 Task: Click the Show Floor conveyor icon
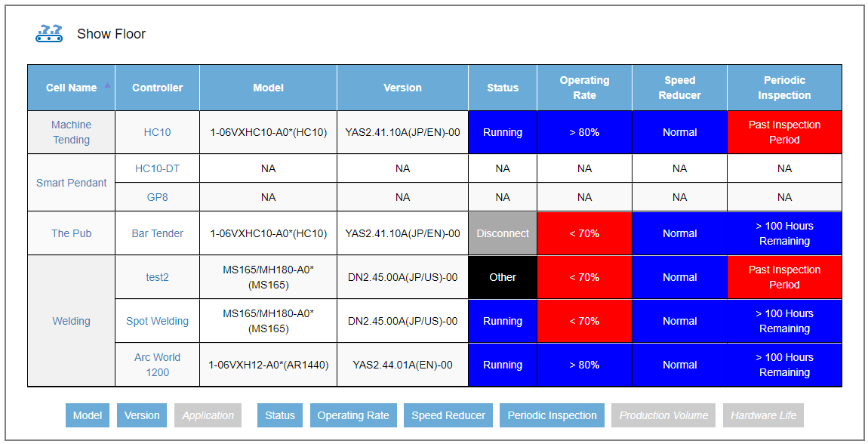[x=49, y=33]
